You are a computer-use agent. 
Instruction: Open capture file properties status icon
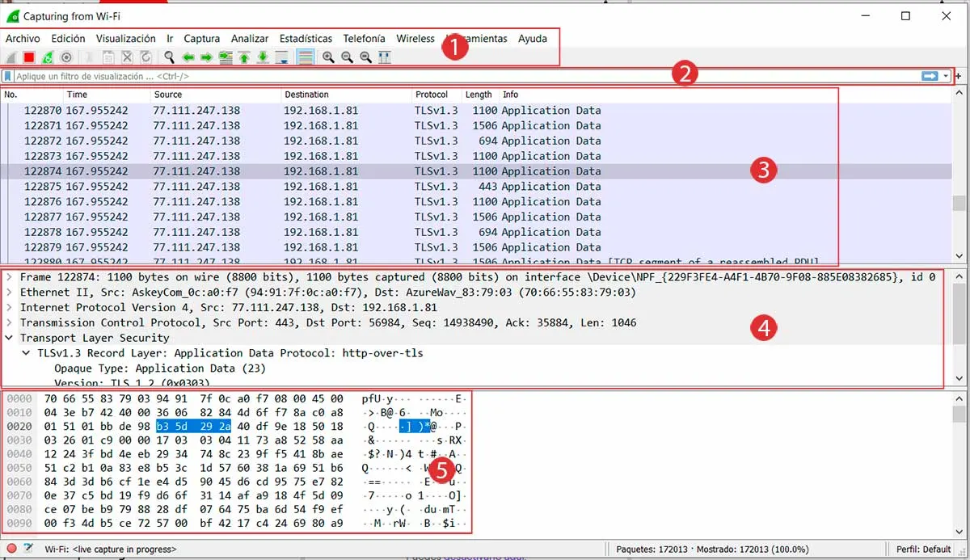(28, 549)
